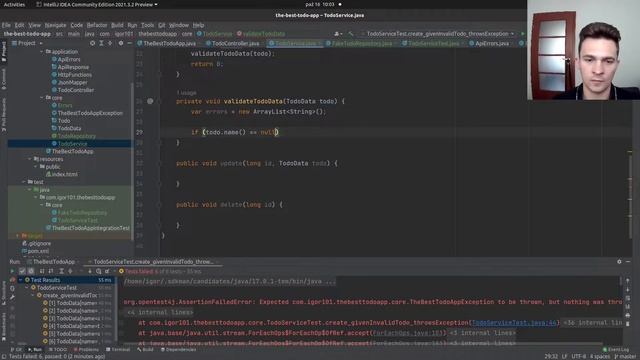Viewport: 640px width, 360px height.
Task: Collapse all in Project panel header
Action: click(110, 43)
